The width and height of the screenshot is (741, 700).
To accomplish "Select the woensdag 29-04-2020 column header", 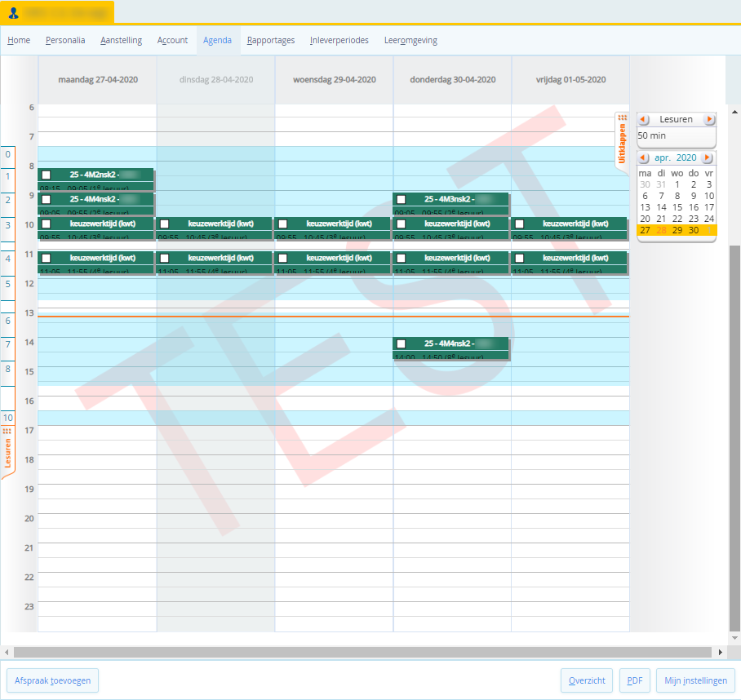I will pyautogui.click(x=334, y=80).
